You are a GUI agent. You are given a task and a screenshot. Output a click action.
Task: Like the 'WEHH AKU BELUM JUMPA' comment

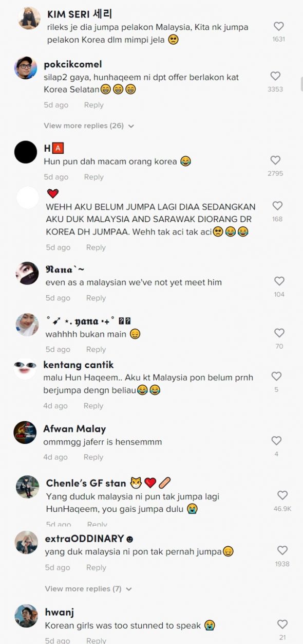[278, 206]
